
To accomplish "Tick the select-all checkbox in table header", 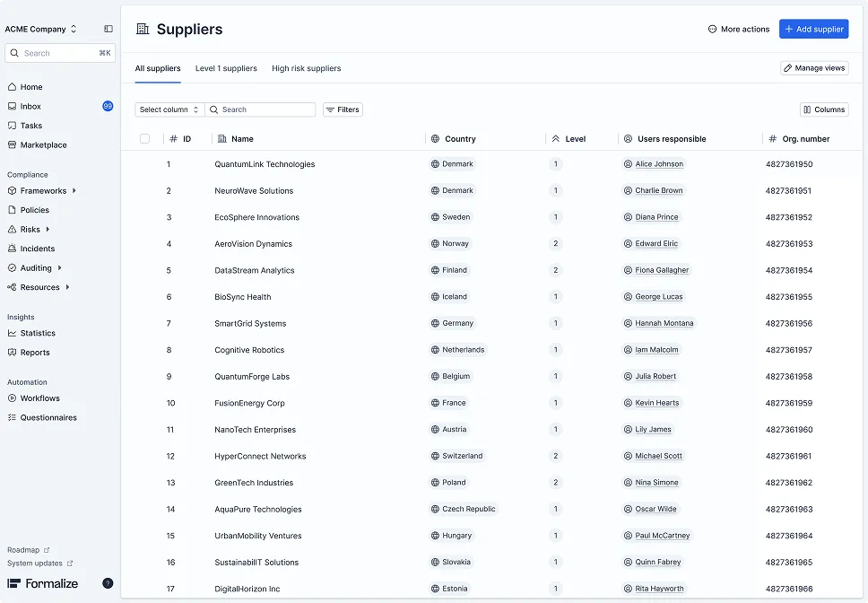I will (x=144, y=139).
